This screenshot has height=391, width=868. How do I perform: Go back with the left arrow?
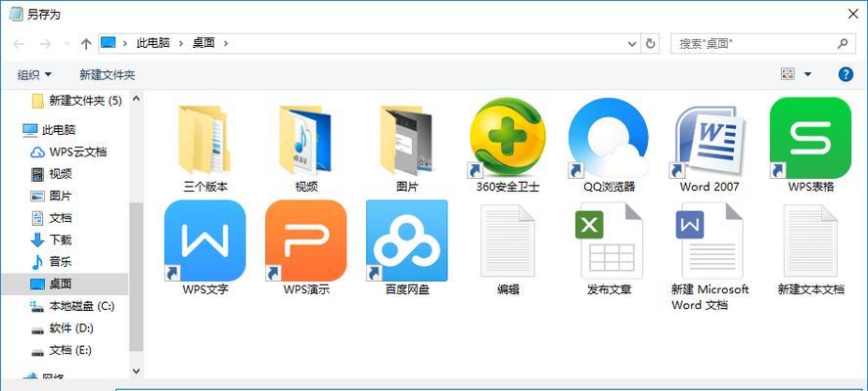[x=19, y=44]
